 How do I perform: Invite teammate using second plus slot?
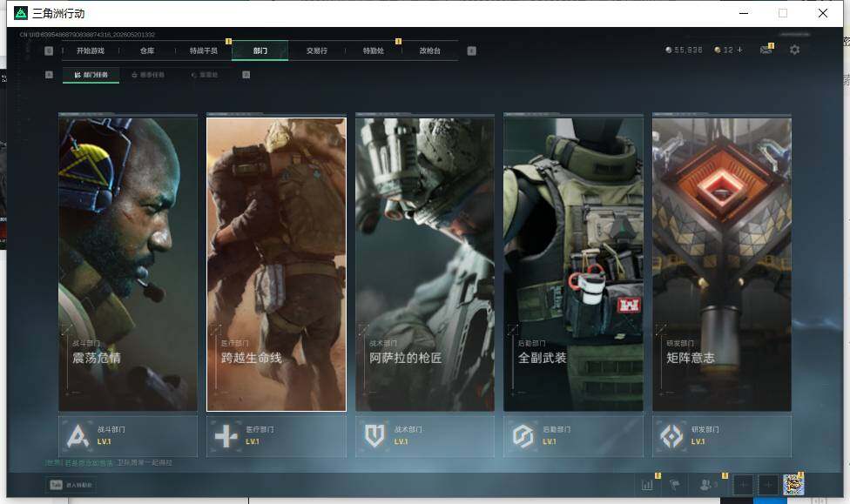pyautogui.click(x=768, y=485)
